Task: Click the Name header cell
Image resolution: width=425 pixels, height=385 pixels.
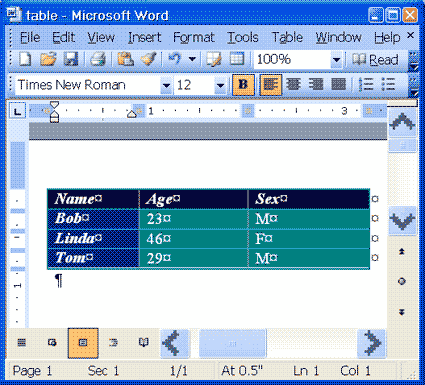Action: tap(93, 199)
